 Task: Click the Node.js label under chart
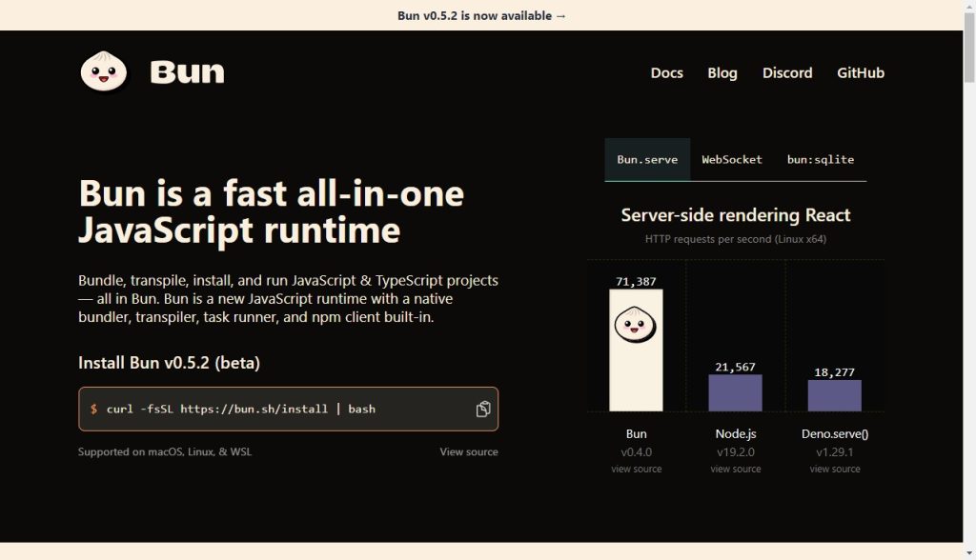(736, 433)
